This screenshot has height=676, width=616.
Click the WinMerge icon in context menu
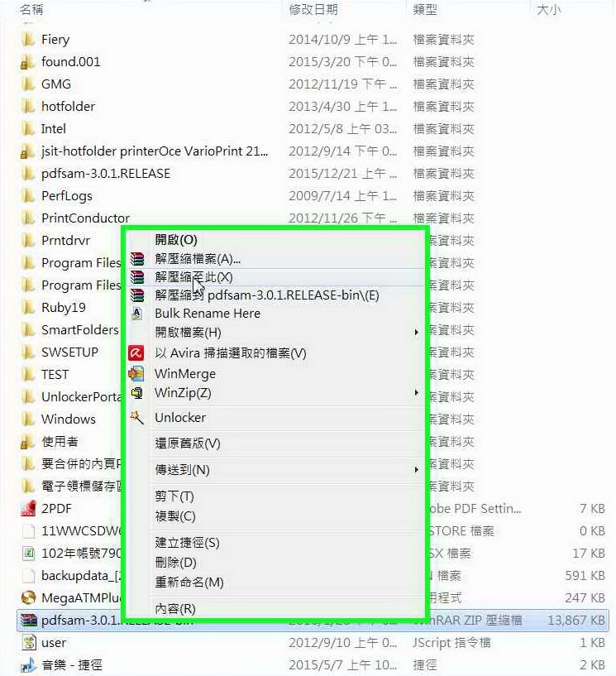[x=136, y=373]
